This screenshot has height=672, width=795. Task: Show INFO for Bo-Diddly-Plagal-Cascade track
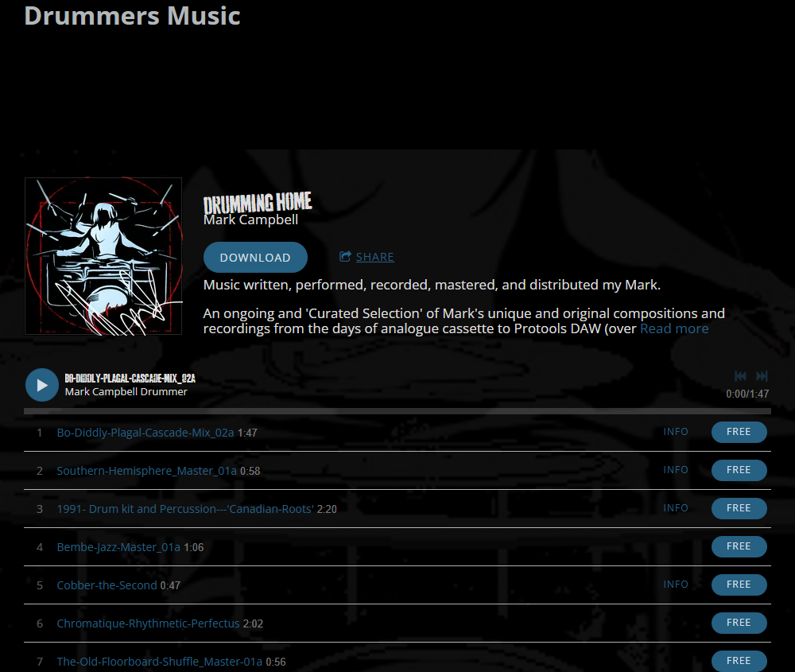[675, 432]
